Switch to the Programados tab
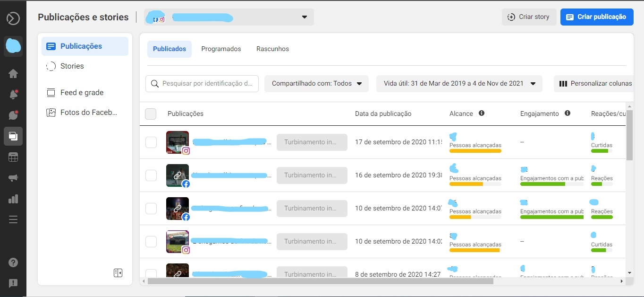This screenshot has width=644, height=297. tap(221, 49)
